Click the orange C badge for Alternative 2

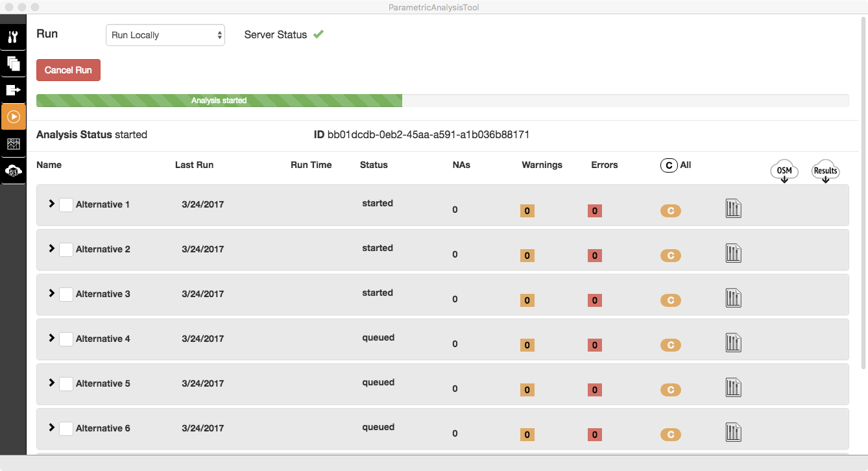point(670,256)
